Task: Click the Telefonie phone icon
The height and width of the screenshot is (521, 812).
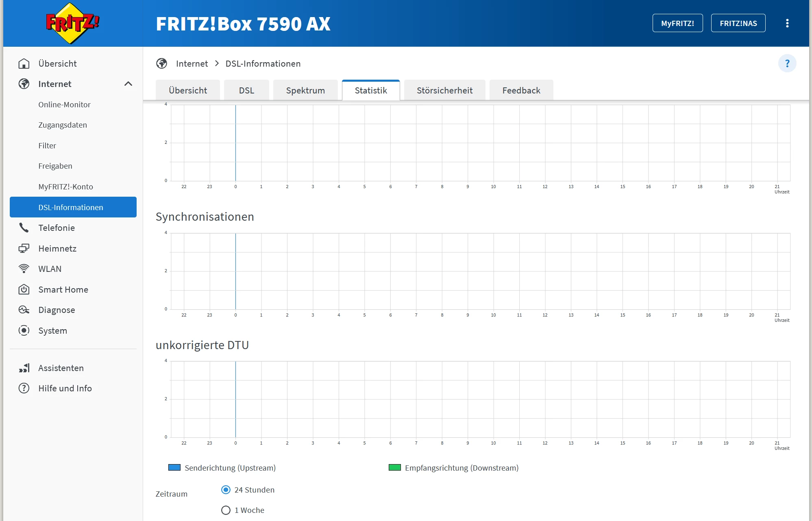Action: pos(24,228)
